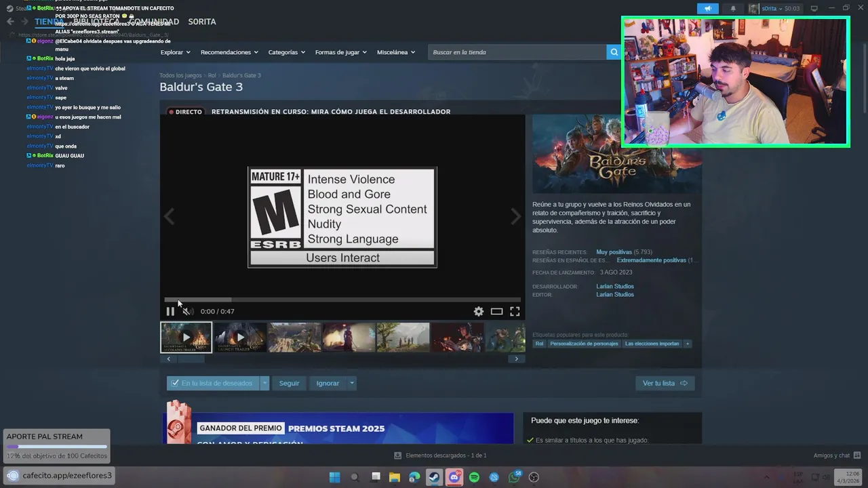Open 'Todos los juegos' breadcrumb
This screenshot has width=868, height=488.
coord(180,75)
